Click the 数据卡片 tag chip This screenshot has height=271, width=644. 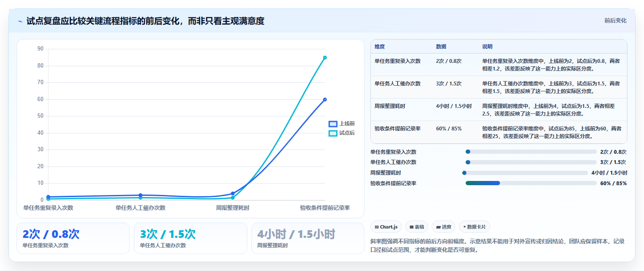[x=475, y=227]
